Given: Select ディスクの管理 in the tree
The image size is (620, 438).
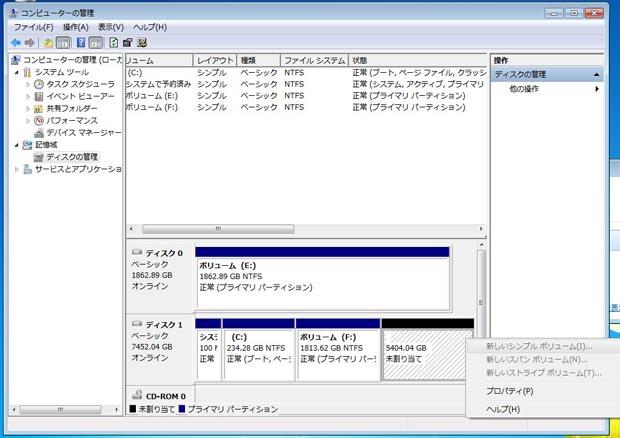Looking at the screenshot, I should pos(72,157).
